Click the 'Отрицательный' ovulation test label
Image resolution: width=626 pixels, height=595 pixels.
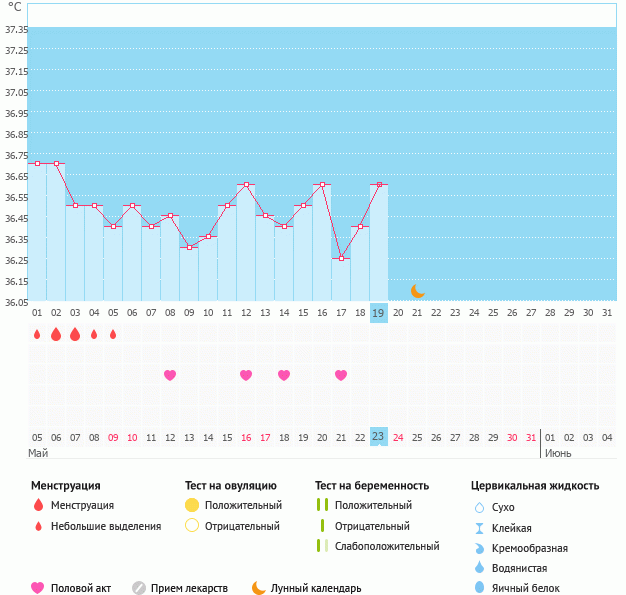point(242,525)
